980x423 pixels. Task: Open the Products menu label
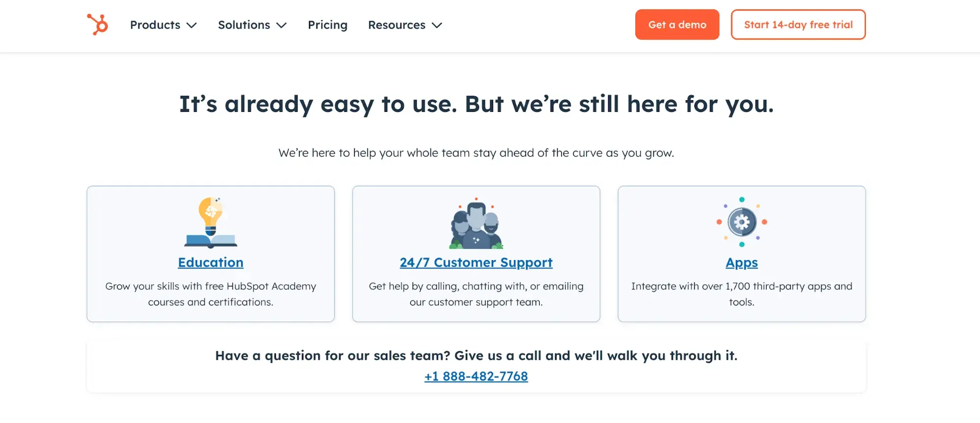[x=155, y=25]
